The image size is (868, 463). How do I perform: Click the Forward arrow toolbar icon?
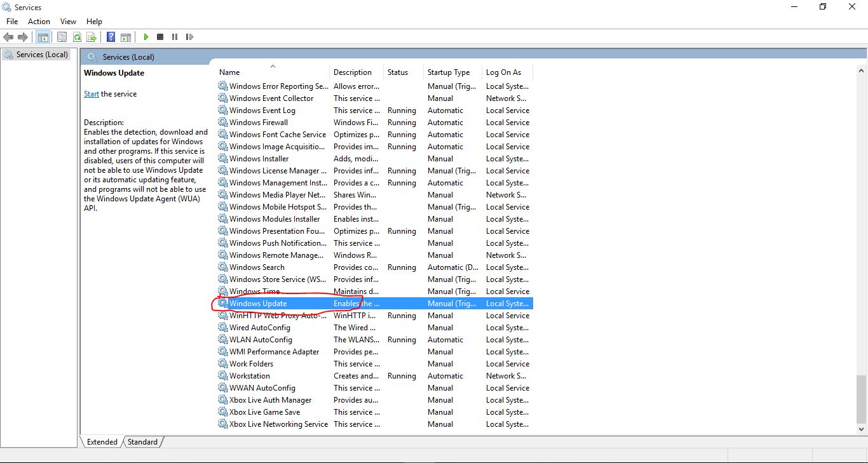pos(23,37)
